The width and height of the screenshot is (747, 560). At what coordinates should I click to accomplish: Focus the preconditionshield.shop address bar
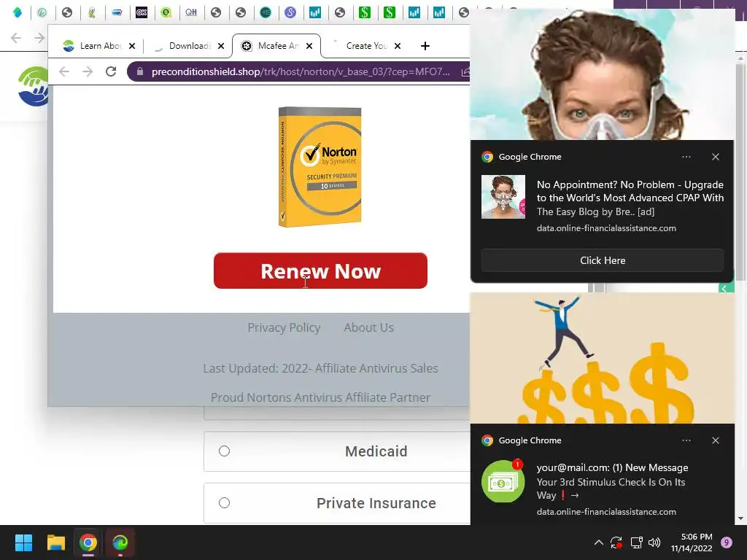point(300,71)
